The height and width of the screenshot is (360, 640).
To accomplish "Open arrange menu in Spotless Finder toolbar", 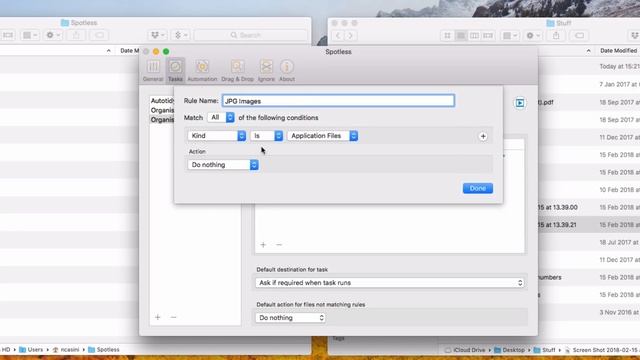I will tap(30, 35).
